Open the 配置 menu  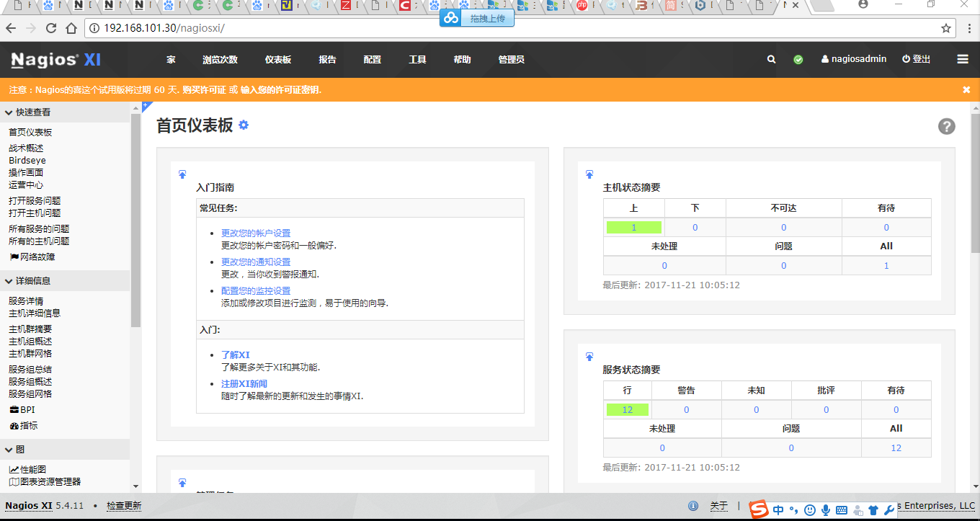[x=373, y=60]
